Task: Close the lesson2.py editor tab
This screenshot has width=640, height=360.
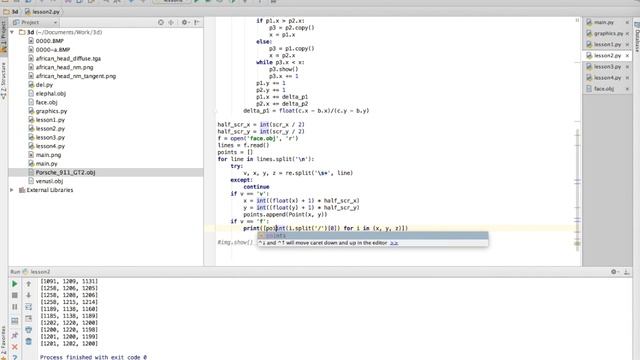Action: pyautogui.click(x=627, y=56)
